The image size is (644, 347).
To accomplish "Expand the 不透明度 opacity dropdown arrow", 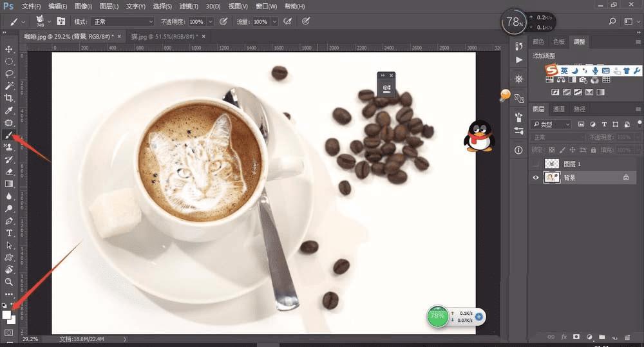I will (210, 21).
